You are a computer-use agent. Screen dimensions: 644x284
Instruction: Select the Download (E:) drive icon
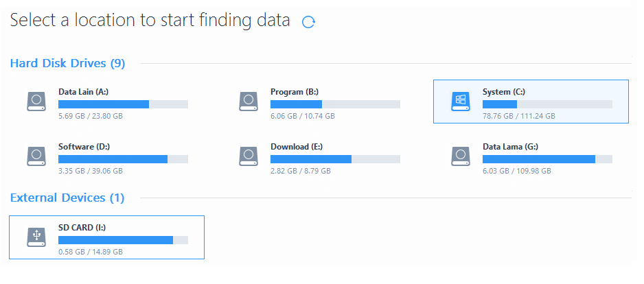click(x=249, y=156)
